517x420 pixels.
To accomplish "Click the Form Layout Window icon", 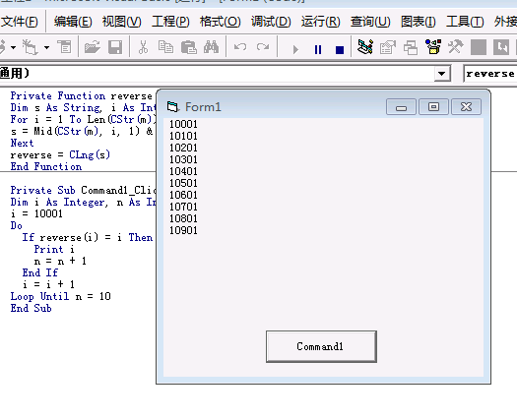I will [x=411, y=47].
